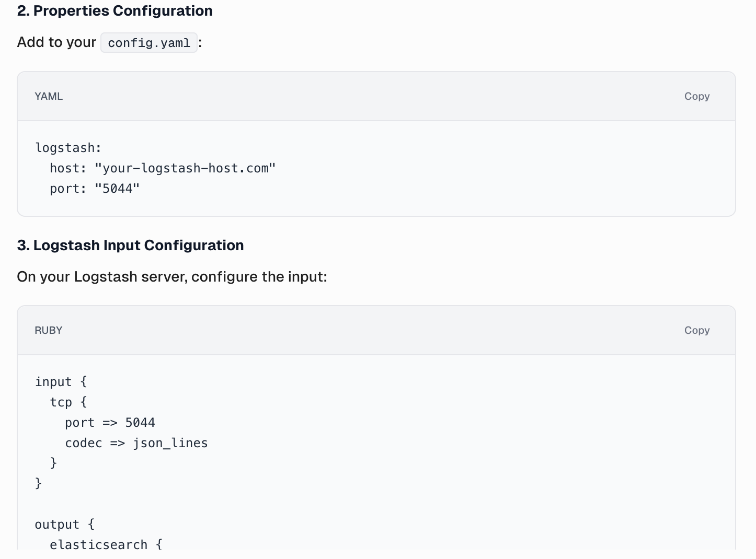Select the inline config.yaml code badge
The image size is (756, 559).
coord(149,42)
